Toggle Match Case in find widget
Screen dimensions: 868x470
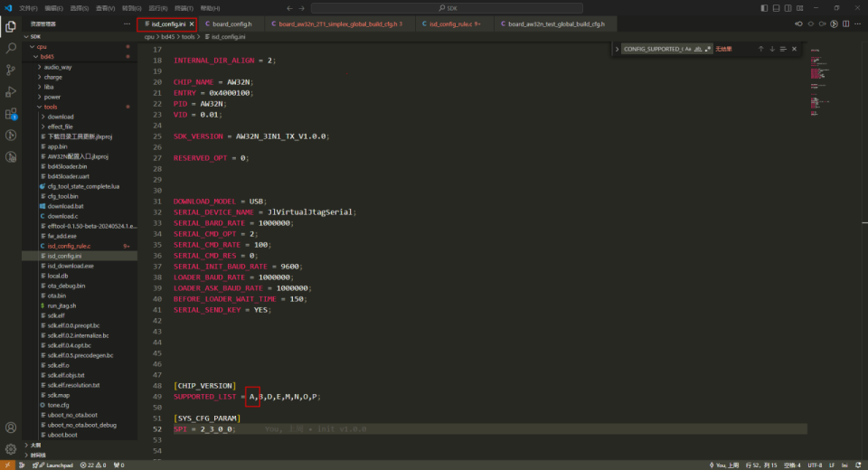point(688,49)
